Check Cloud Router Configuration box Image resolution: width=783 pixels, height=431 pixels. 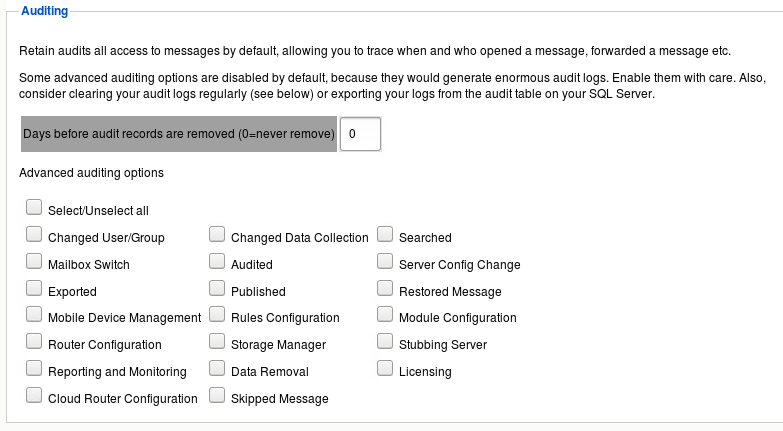click(34, 396)
